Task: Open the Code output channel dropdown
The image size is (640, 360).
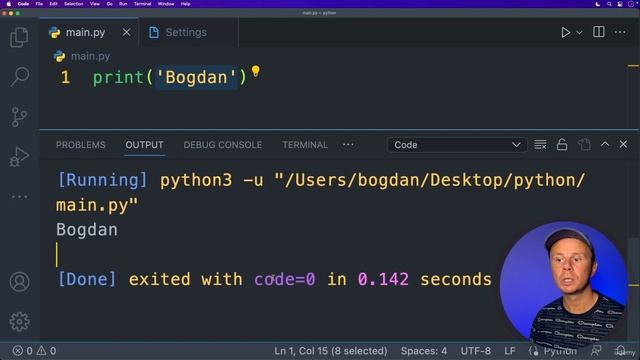Action: (x=457, y=145)
